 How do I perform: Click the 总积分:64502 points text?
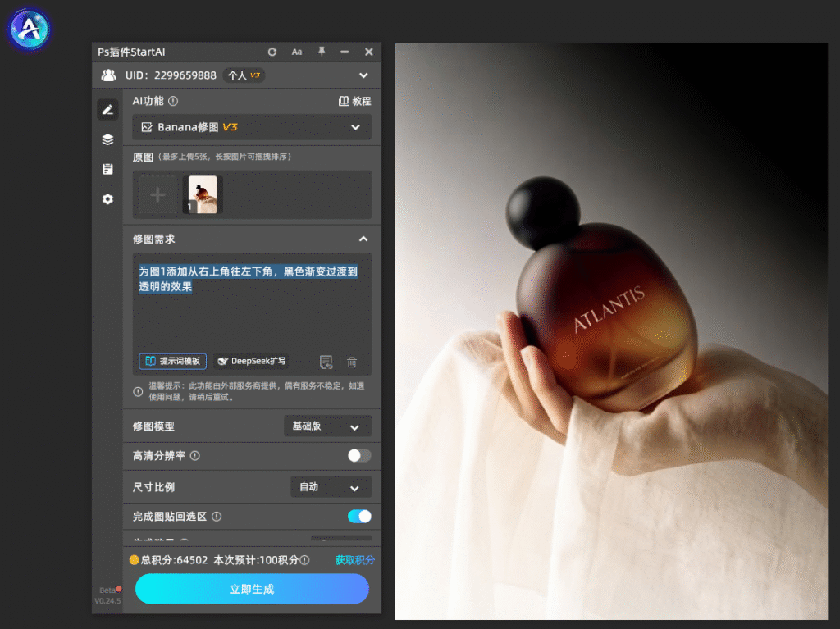[x=174, y=560]
